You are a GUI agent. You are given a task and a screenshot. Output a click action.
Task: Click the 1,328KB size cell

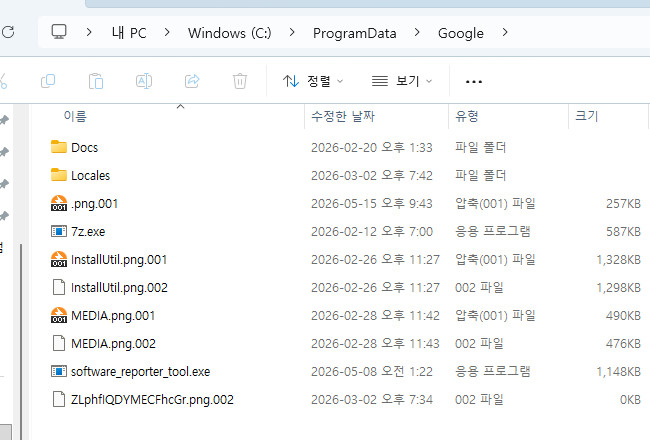618,260
